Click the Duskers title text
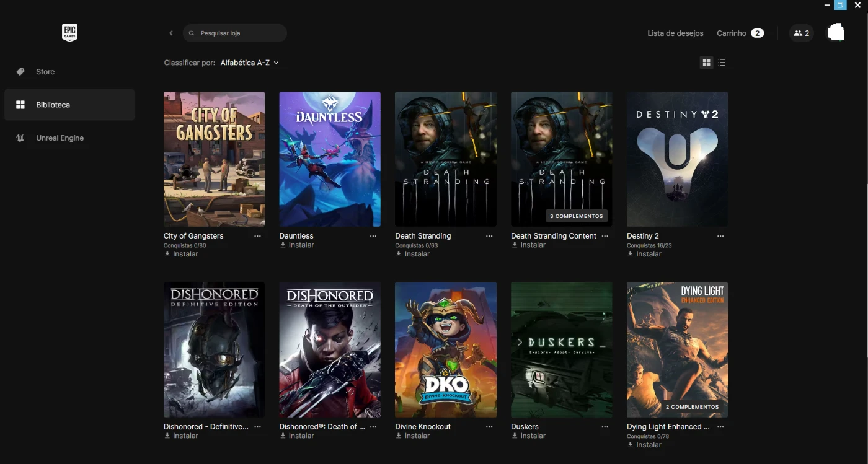 [x=525, y=427]
